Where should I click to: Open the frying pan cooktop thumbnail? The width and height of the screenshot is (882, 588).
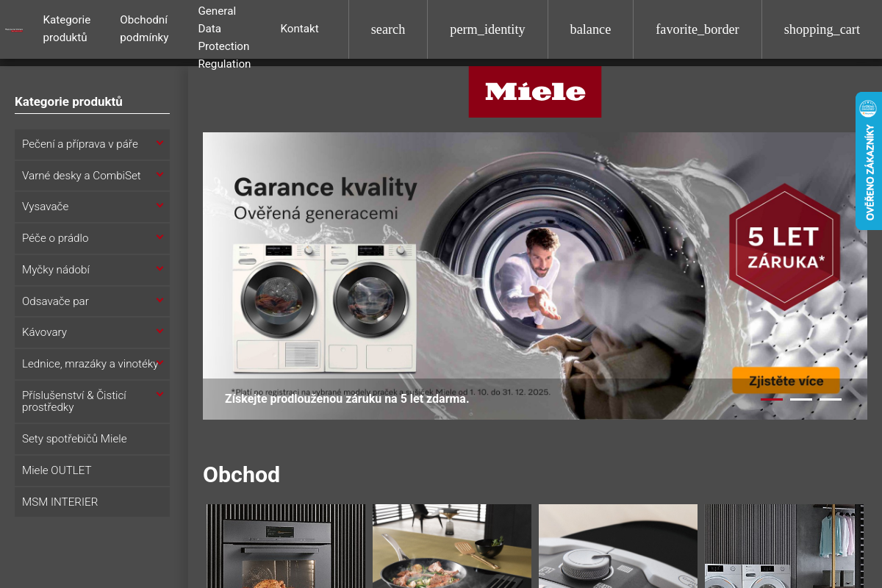452,546
